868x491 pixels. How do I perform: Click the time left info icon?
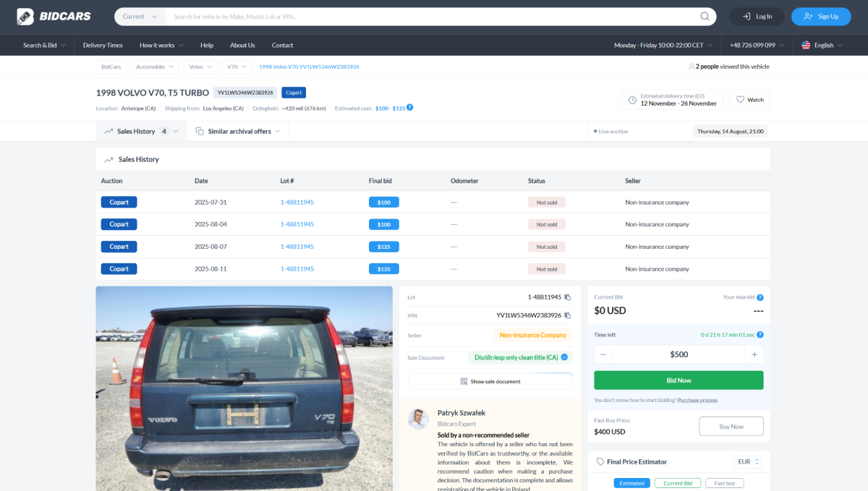(x=759, y=335)
